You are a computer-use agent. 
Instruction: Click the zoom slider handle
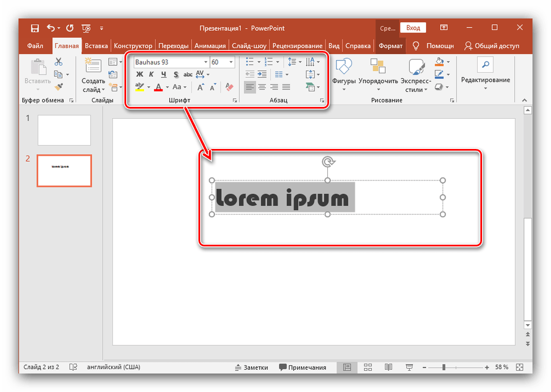[444, 367]
